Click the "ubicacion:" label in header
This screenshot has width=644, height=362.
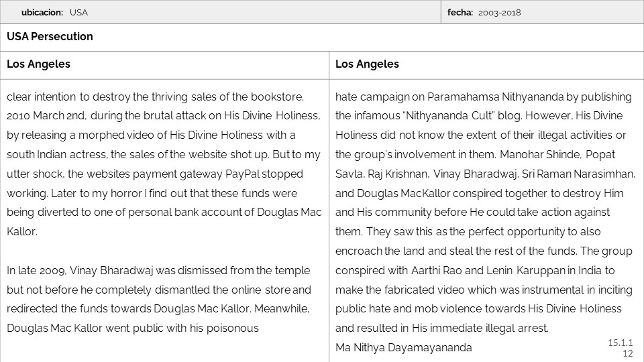click(42, 12)
